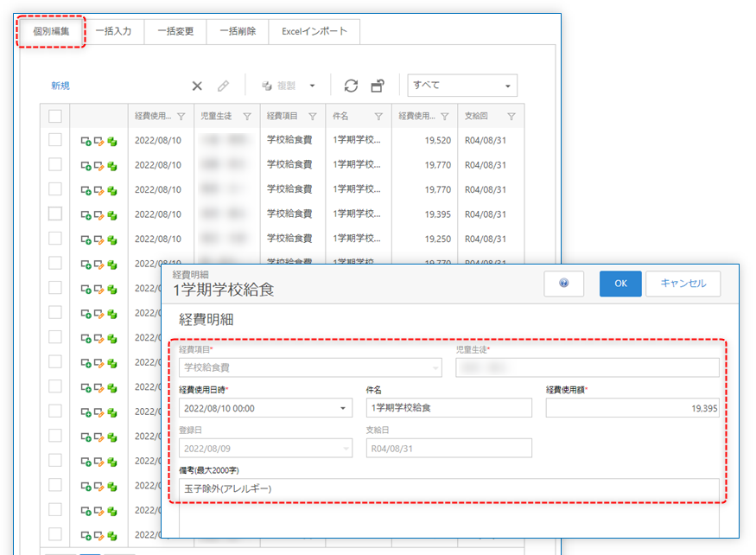Click the 支給日 R04/08/31 field
This screenshot has height=555, width=756.
click(x=449, y=449)
